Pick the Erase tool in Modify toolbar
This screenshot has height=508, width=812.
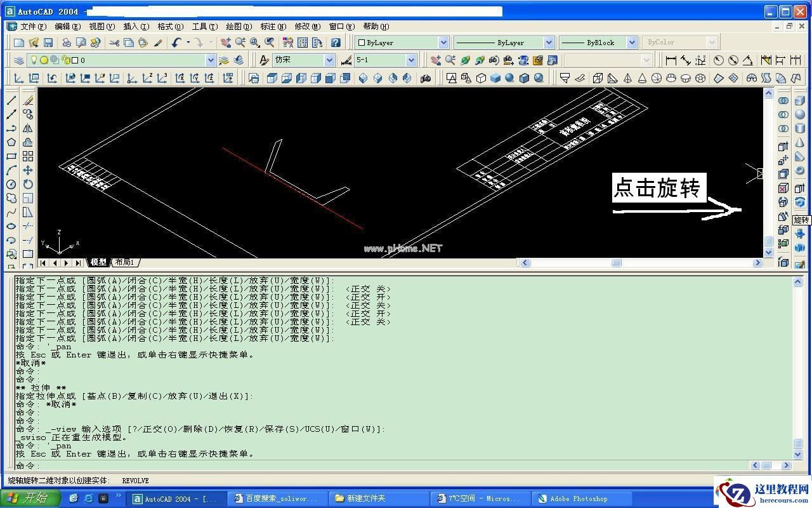[28, 100]
